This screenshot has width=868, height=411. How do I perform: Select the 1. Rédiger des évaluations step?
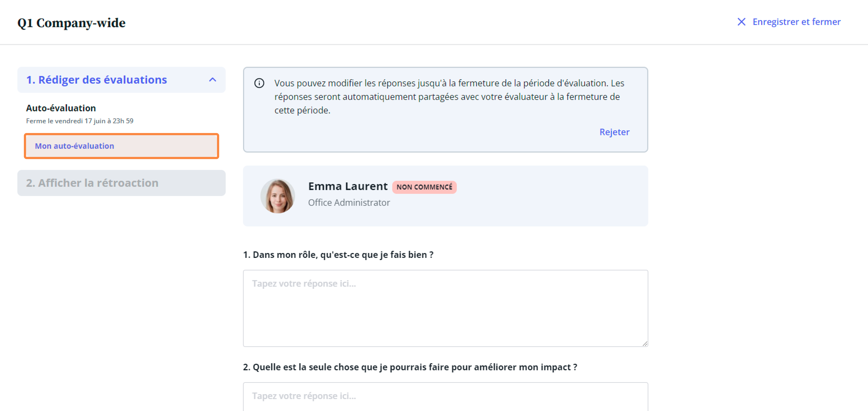121,80
